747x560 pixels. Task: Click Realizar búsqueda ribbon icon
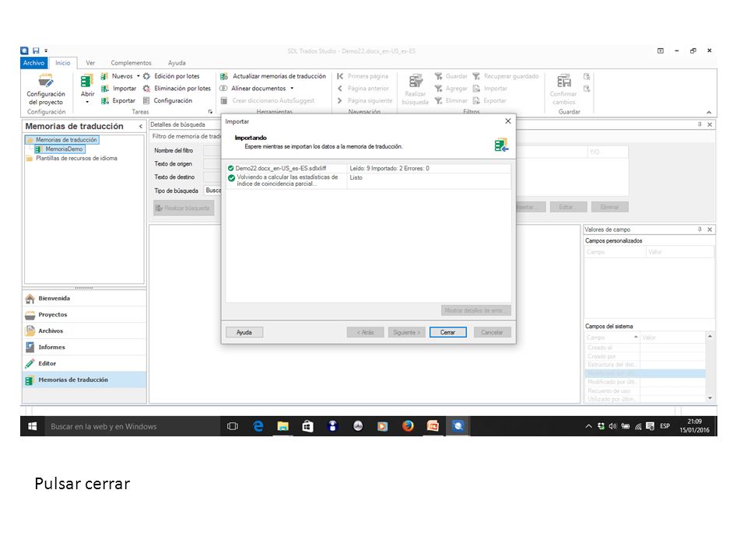point(416,82)
